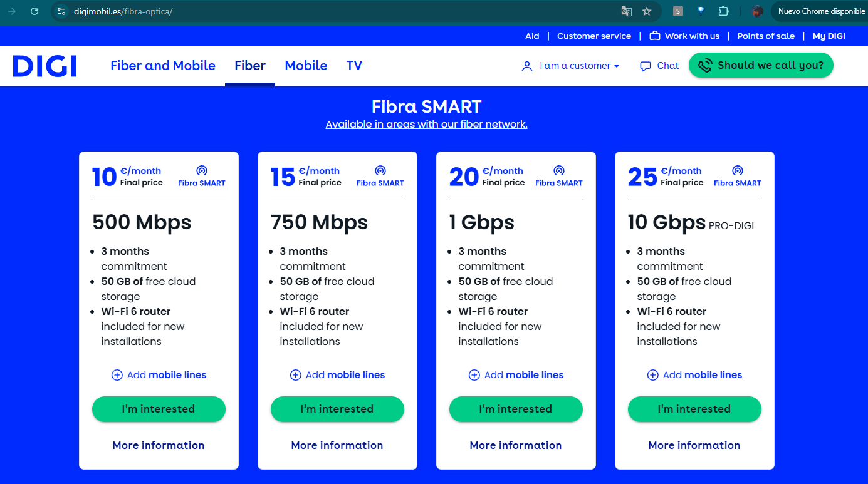868x484 pixels.
Task: Click the Fibra SMART page heading
Action: click(x=427, y=106)
